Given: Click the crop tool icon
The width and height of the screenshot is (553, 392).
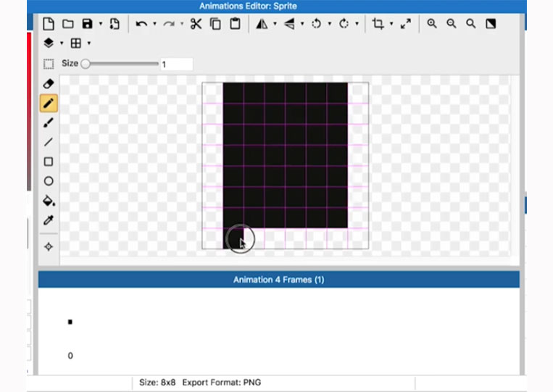Looking at the screenshot, I should pos(378,24).
